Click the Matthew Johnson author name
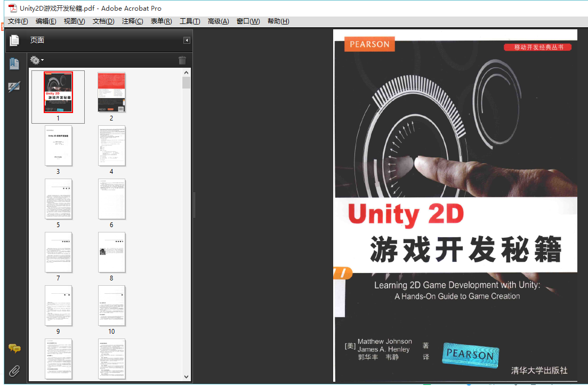 tap(385, 341)
